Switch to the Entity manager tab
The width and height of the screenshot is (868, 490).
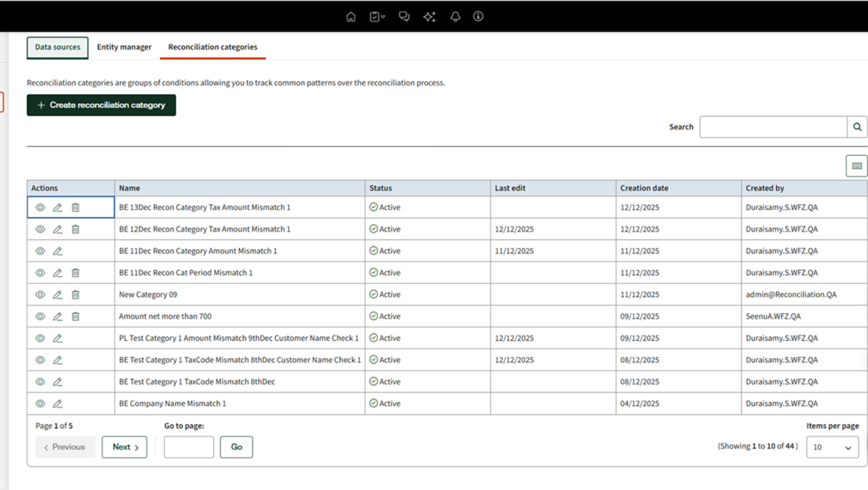tap(124, 48)
